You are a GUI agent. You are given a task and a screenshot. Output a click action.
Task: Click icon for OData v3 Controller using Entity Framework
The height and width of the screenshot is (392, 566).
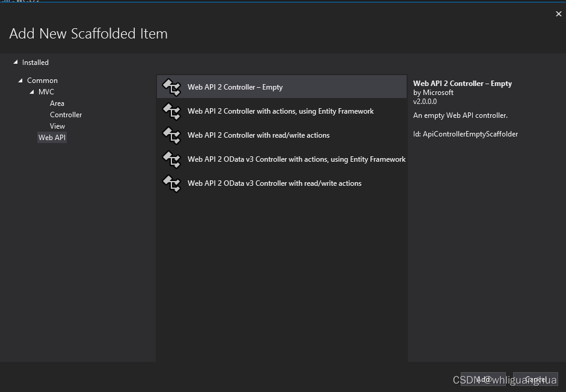[171, 159]
